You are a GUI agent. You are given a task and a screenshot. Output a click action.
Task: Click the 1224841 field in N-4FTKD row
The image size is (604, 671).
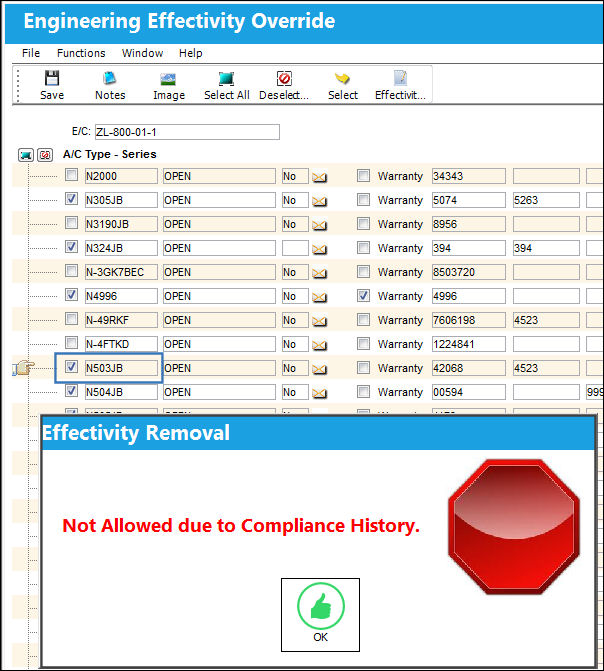468,344
